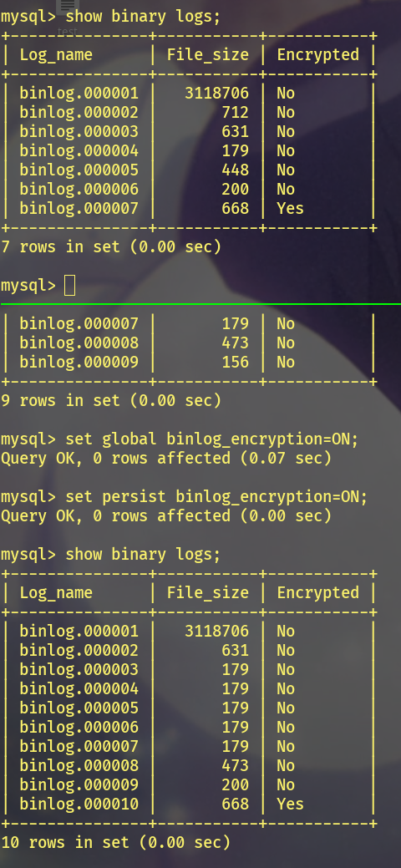Click the 7 rows in set result line
Image resolution: width=401 pixels, height=868 pixels.
coord(111,247)
